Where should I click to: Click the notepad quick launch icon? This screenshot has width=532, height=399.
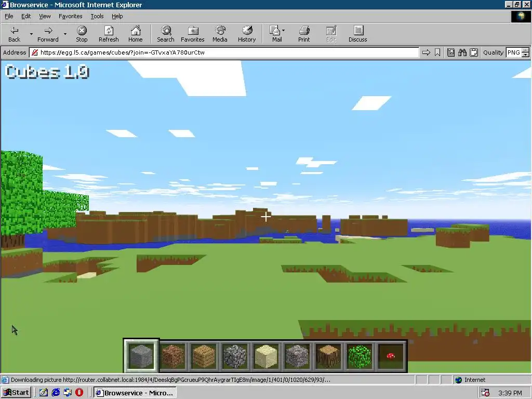pyautogui.click(x=44, y=393)
